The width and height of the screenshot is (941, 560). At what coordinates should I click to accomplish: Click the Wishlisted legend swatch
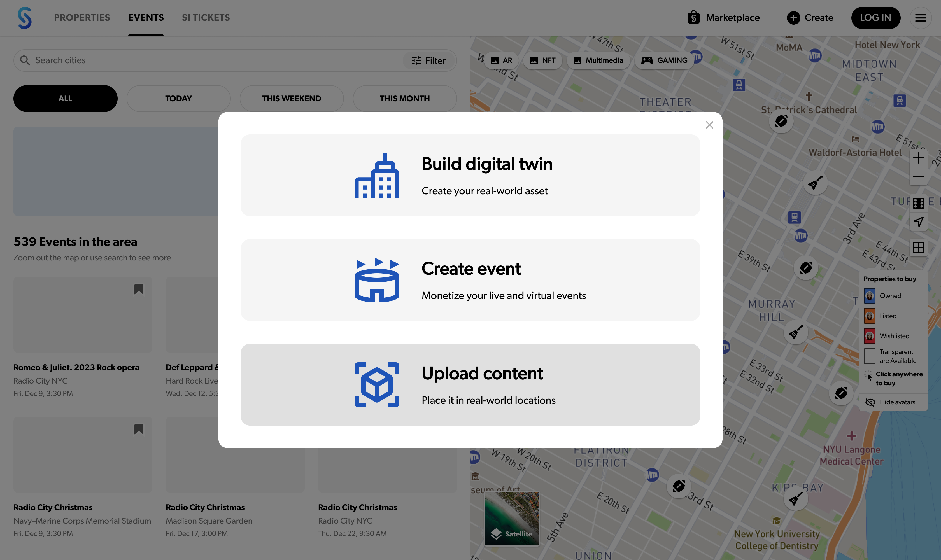tap(869, 336)
